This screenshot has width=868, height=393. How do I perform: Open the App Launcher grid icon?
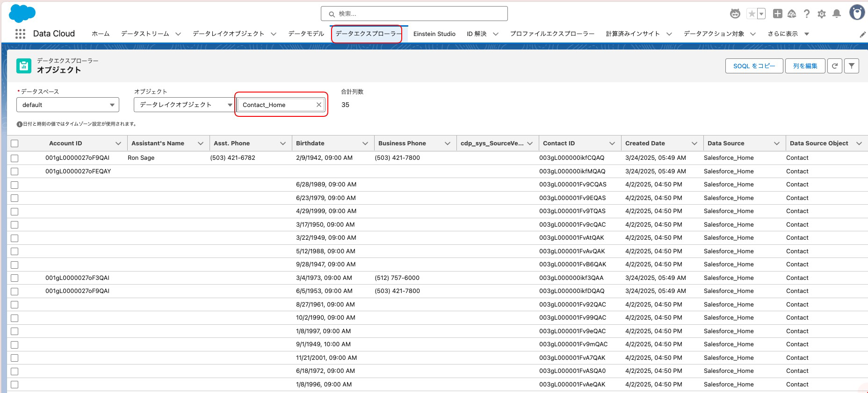20,34
